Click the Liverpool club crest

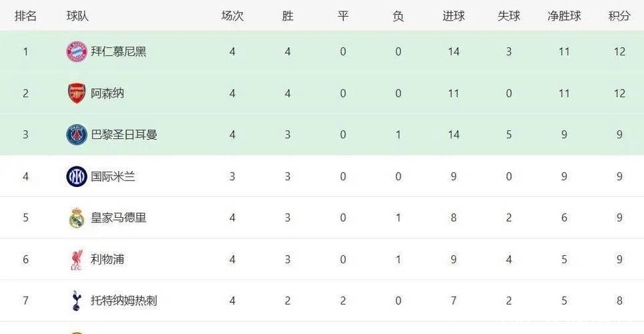pyautogui.click(x=76, y=259)
